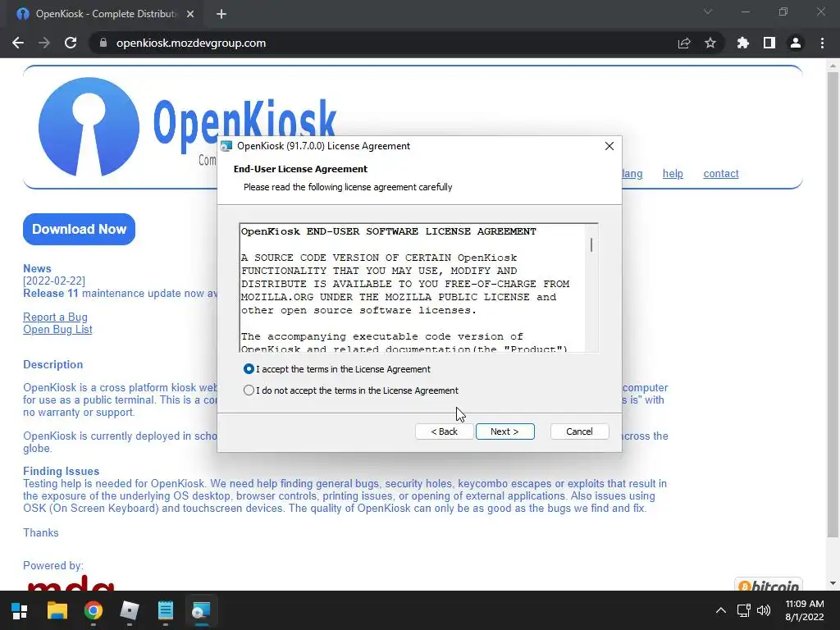840x630 pixels.
Task: Click the browser back arrow
Action: tap(18, 43)
